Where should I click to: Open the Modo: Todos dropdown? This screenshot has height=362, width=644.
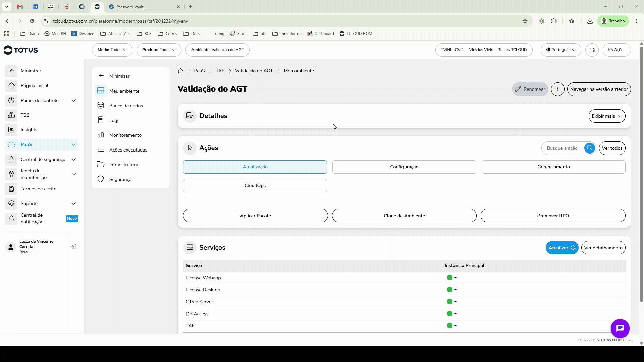pos(112,50)
